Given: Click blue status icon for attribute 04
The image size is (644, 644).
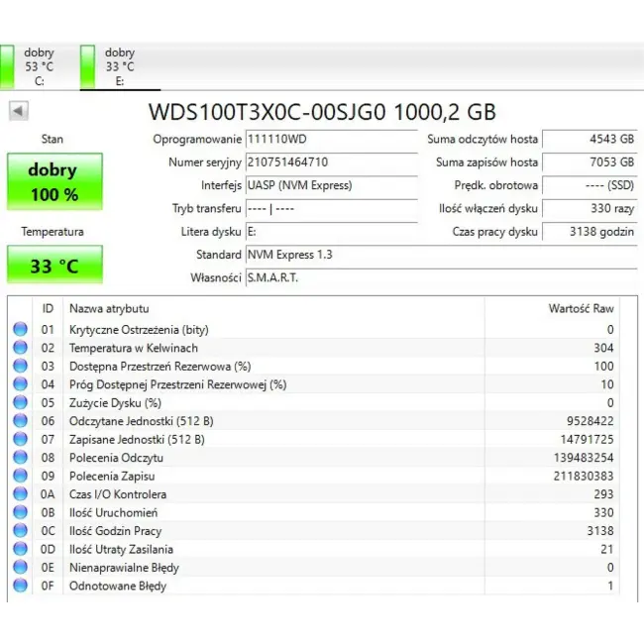Looking at the screenshot, I should tap(20, 384).
